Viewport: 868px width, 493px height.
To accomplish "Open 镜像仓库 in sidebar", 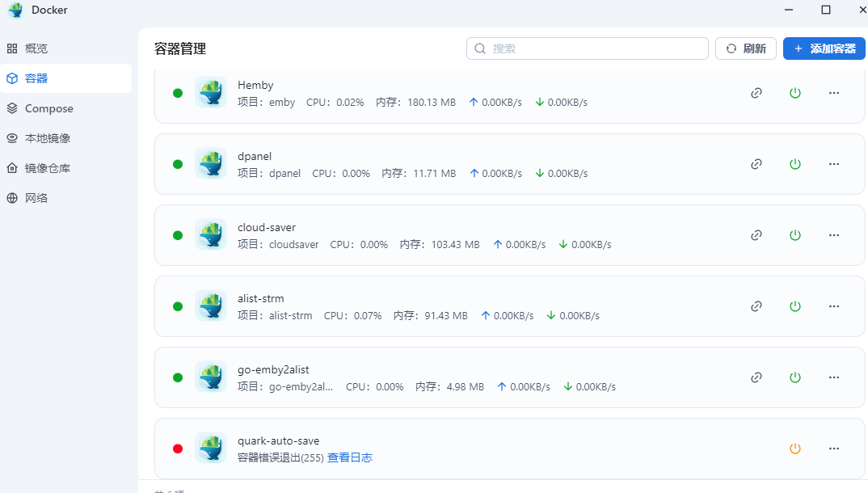I will [x=66, y=168].
